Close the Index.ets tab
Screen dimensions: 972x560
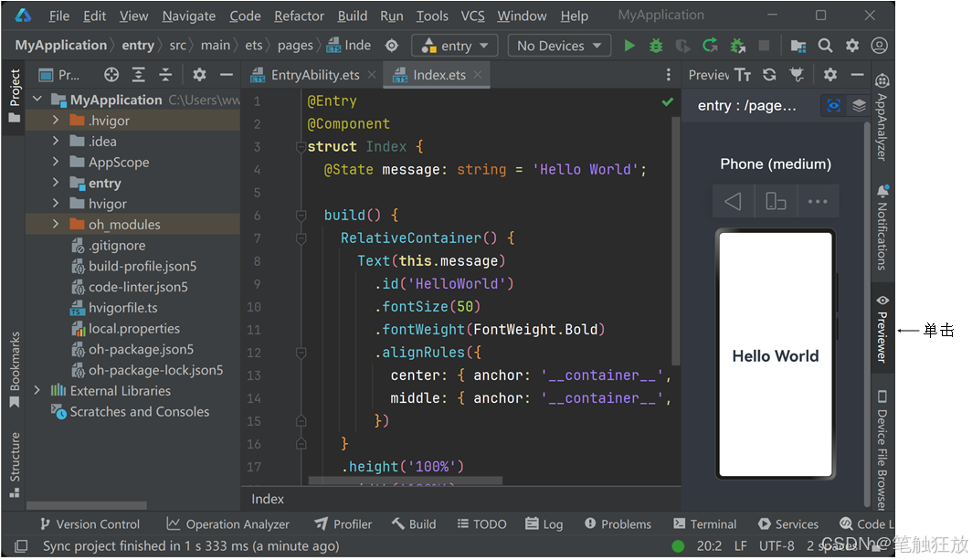(477, 74)
